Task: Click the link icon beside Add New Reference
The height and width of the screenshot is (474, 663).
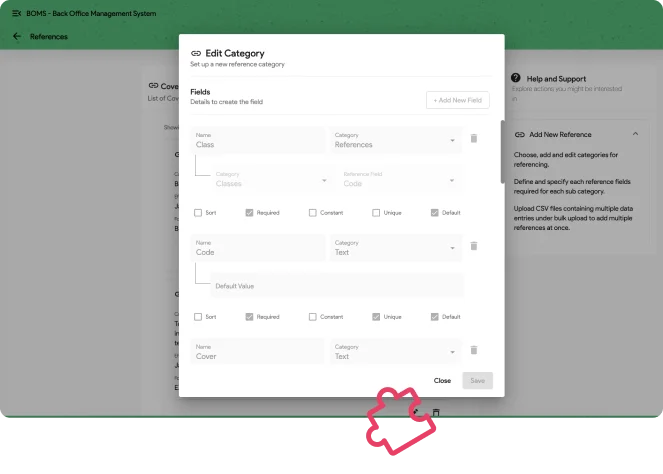Action: point(520,134)
